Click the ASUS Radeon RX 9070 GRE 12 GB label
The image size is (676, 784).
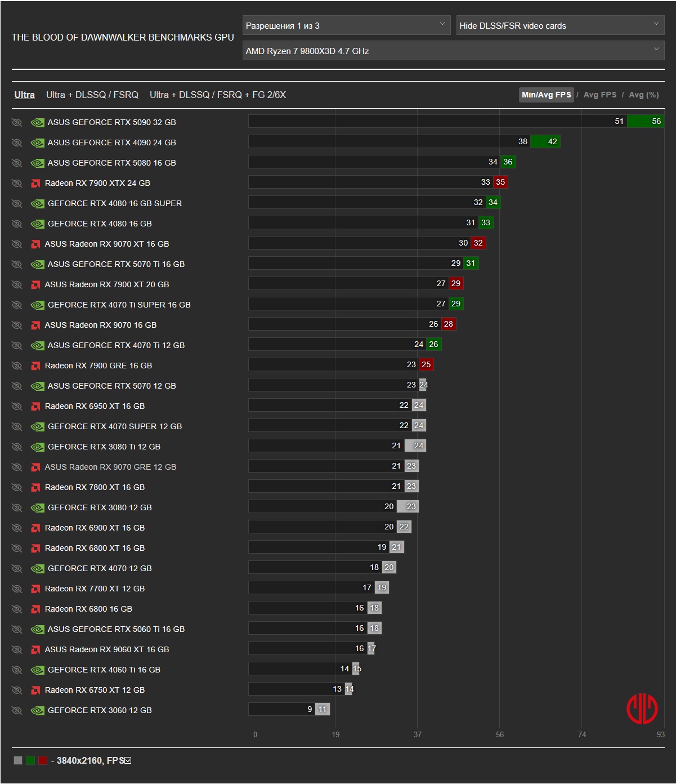point(110,467)
